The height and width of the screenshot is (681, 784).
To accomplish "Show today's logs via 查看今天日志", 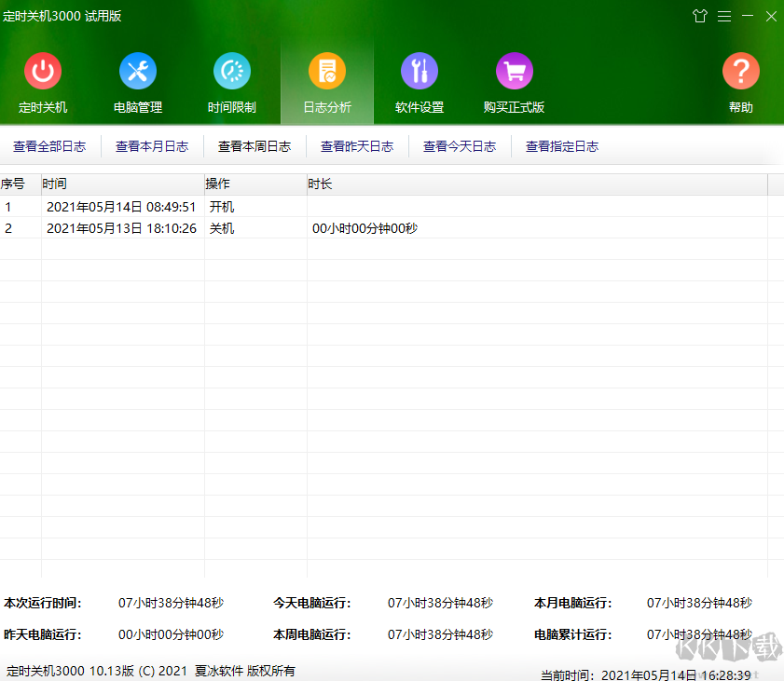I will (x=460, y=146).
